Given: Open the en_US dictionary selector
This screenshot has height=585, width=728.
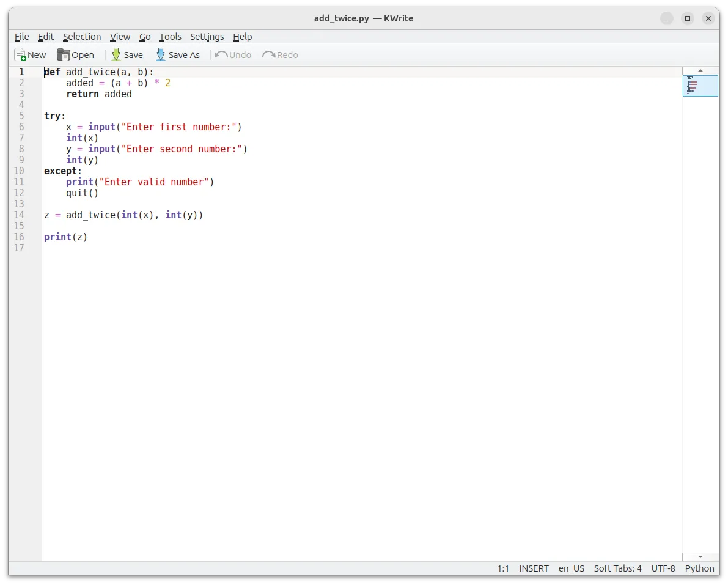Looking at the screenshot, I should pos(571,568).
